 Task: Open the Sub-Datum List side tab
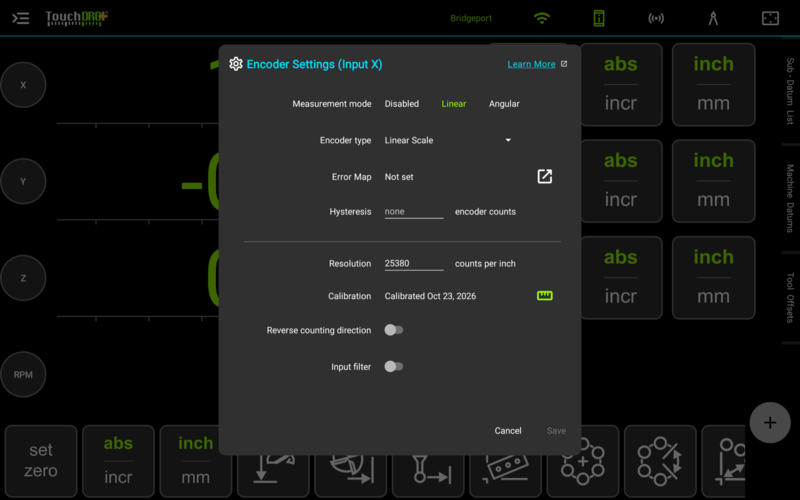790,91
